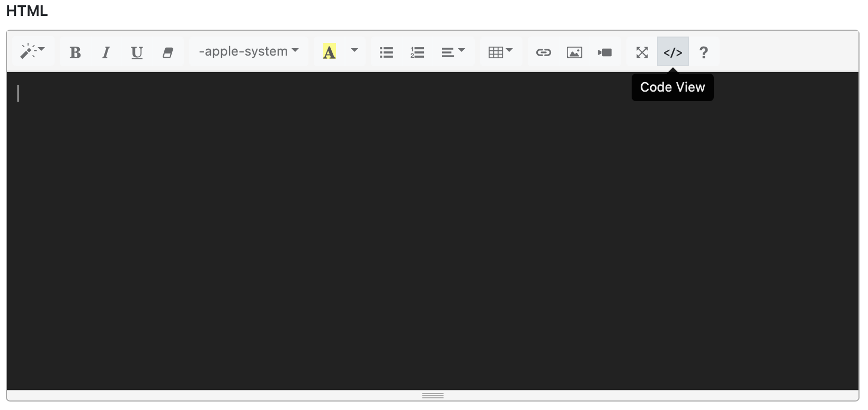Open the table insert grid menu
The image size is (868, 410).
[500, 52]
